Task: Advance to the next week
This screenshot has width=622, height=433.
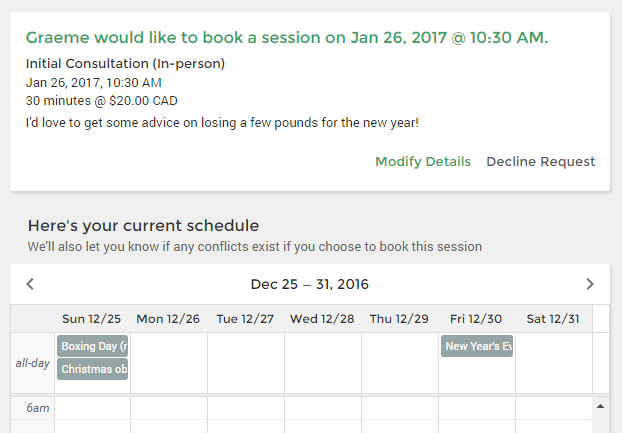Action: click(590, 284)
